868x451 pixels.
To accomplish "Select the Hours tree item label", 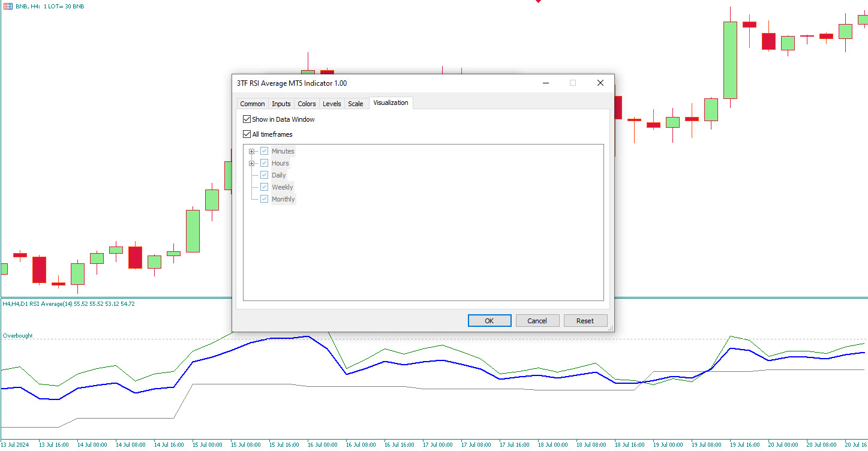I will pos(280,163).
